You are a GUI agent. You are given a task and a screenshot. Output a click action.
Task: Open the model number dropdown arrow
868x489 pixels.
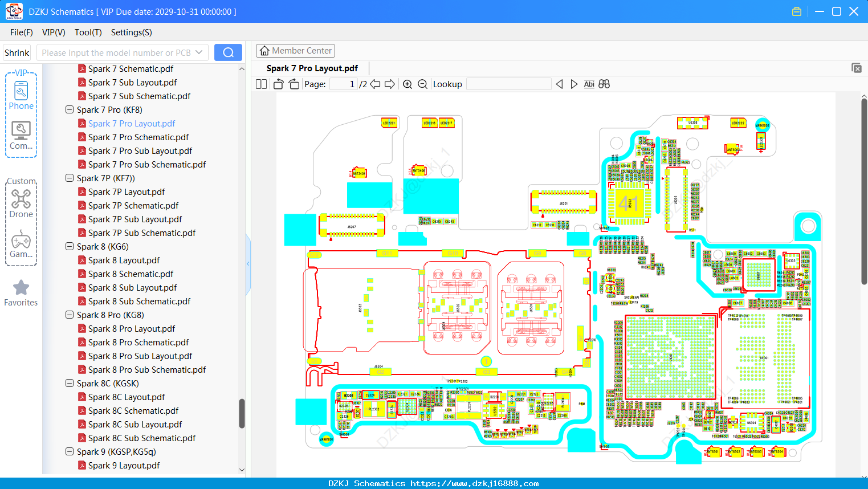pyautogui.click(x=199, y=52)
